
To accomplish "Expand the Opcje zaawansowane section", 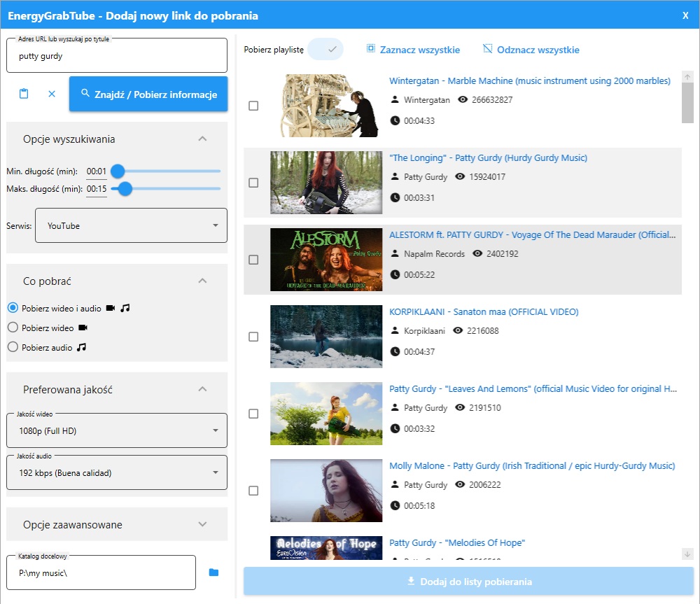I will (202, 524).
